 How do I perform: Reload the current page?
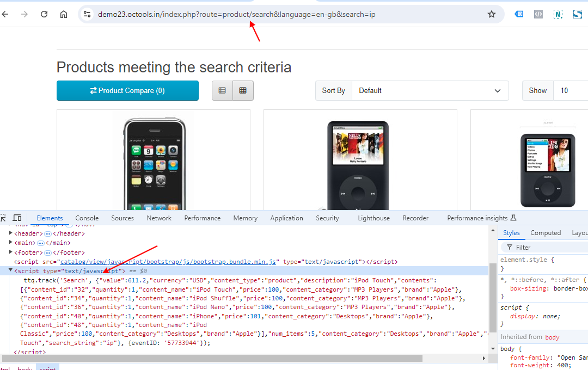click(44, 14)
